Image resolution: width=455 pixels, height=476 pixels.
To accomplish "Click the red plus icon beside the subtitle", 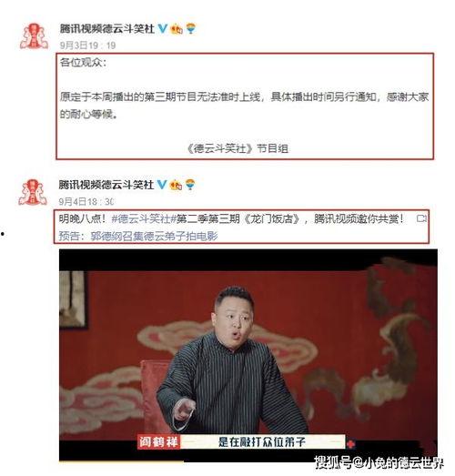I will pyautogui.click(x=350, y=444).
